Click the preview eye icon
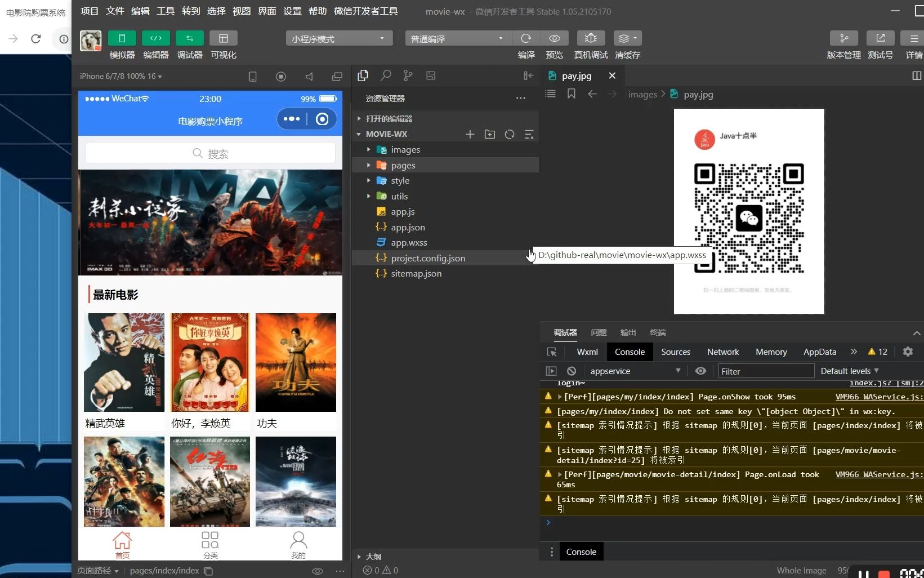The width and height of the screenshot is (924, 578). point(555,38)
